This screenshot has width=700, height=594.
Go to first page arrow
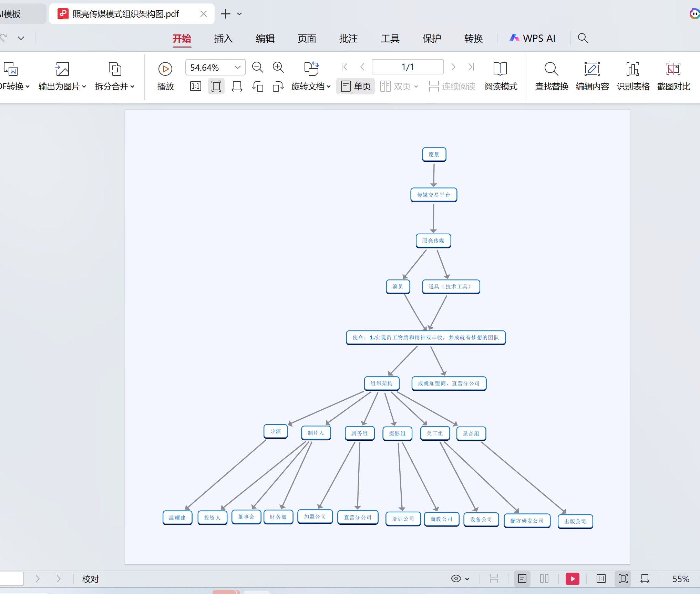344,67
